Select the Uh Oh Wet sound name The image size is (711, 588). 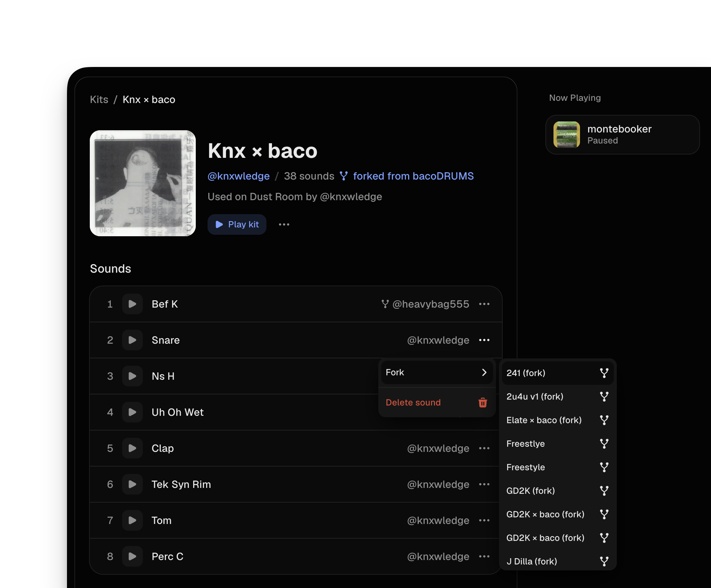pos(177,412)
